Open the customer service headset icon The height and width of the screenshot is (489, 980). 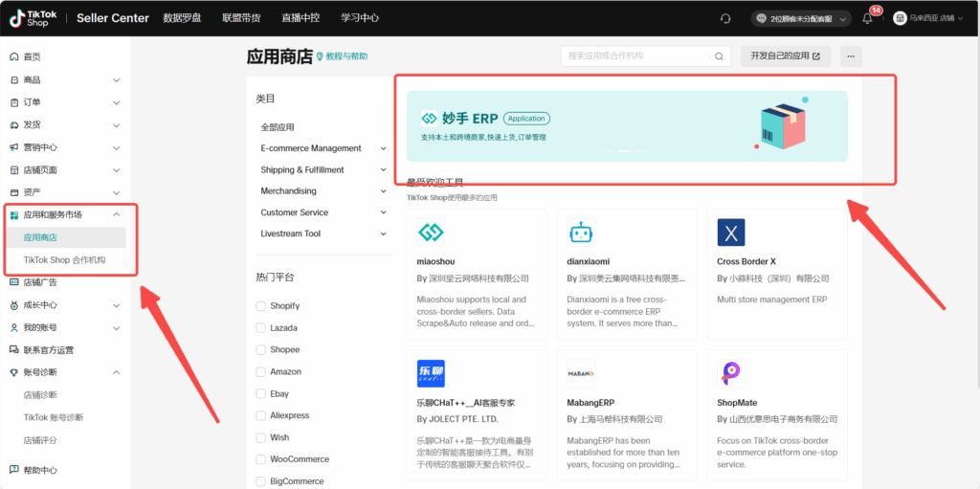[725, 19]
